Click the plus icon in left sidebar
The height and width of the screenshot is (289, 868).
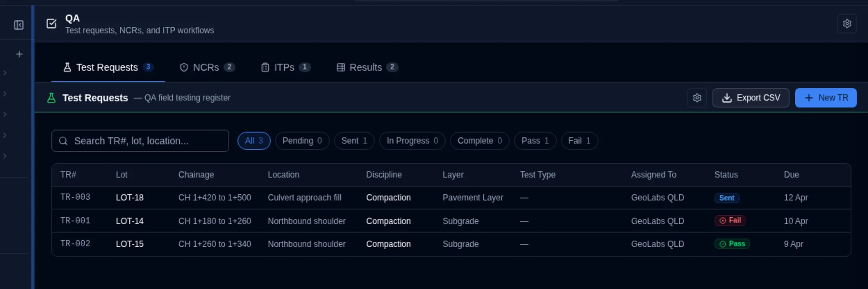click(20, 54)
